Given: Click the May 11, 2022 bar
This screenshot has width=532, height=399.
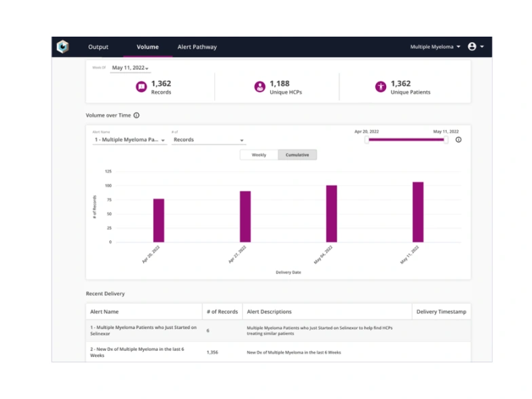Looking at the screenshot, I should [418, 212].
